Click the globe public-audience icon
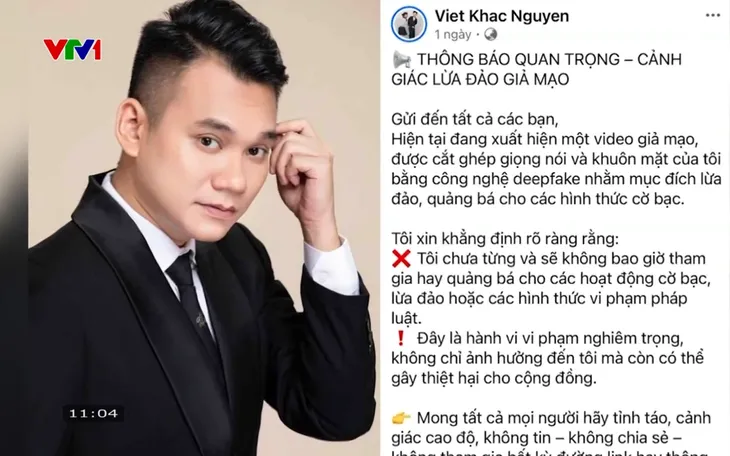Screen dimensions: 730x456 [x=490, y=34]
